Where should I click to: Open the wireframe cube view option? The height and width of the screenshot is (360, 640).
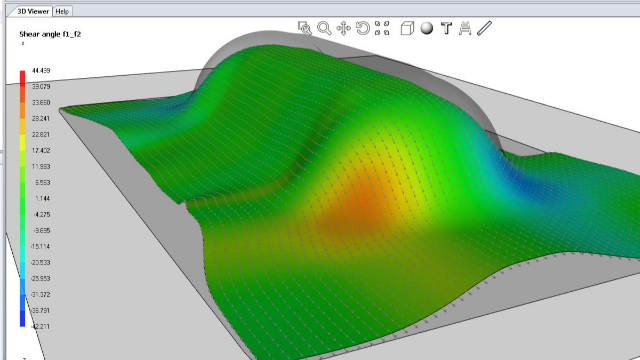[x=407, y=28]
